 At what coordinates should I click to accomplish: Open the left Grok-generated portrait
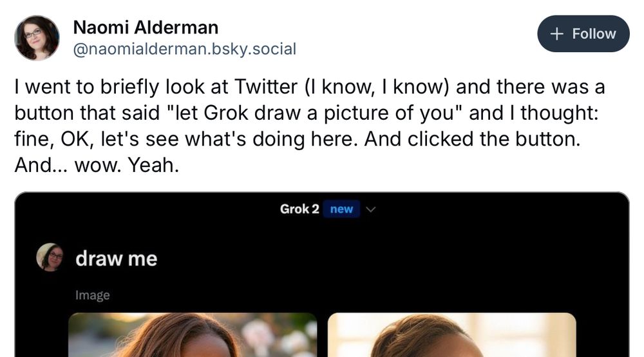193,334
